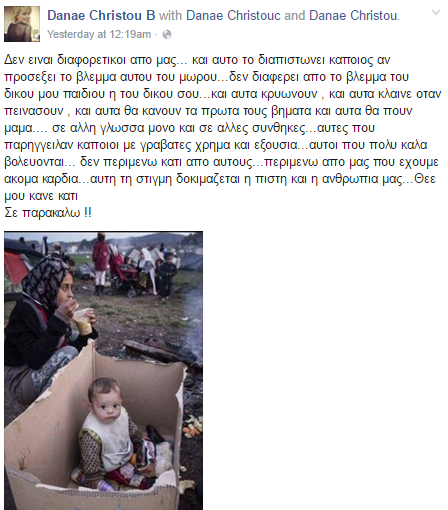Open the 'Yesterday at 12:19am' timestamp permalink

[x=99, y=34]
